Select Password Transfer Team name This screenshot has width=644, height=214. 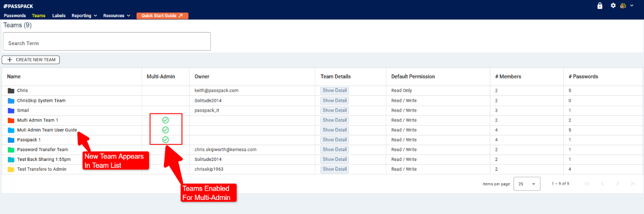(x=43, y=149)
